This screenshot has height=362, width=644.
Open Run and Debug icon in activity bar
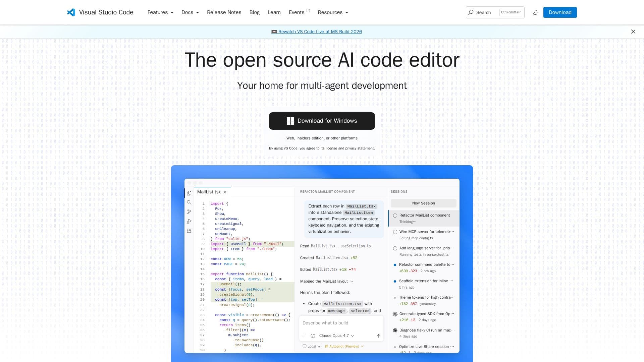189,221
